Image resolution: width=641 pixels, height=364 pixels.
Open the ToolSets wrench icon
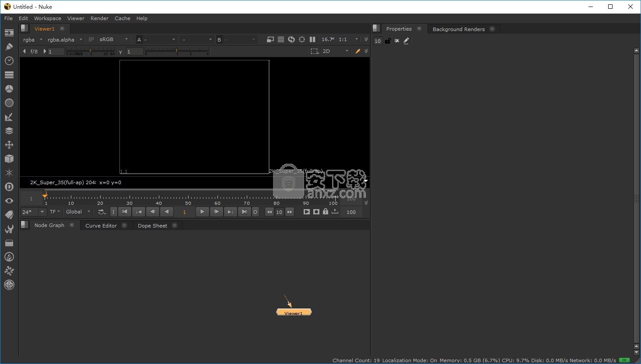9,229
